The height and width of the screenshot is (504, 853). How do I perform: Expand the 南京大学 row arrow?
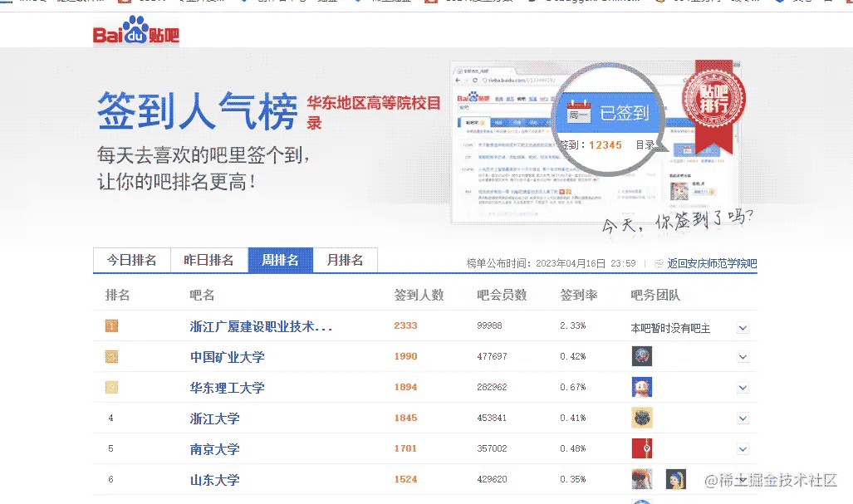tap(743, 449)
